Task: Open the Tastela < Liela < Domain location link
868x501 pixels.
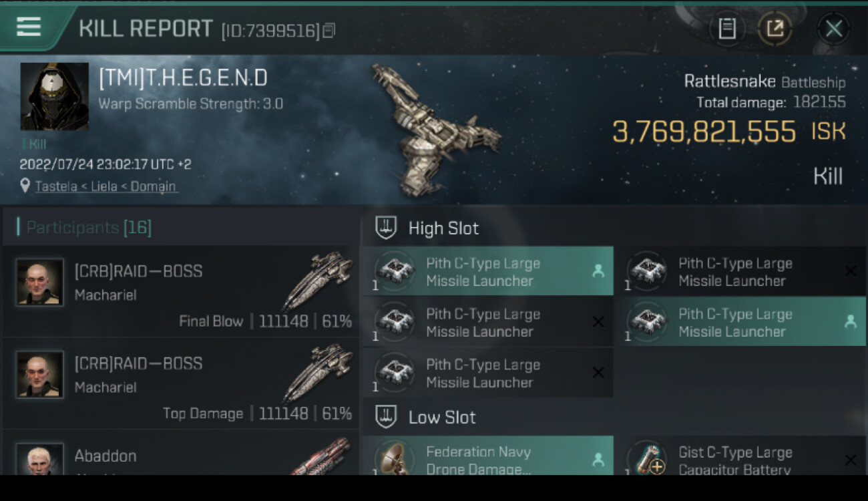Action: point(105,186)
